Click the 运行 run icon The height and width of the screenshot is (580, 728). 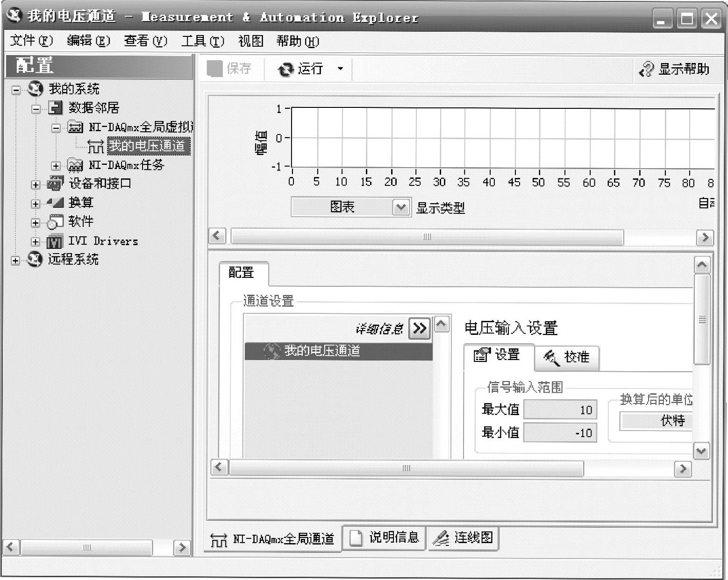coord(285,70)
